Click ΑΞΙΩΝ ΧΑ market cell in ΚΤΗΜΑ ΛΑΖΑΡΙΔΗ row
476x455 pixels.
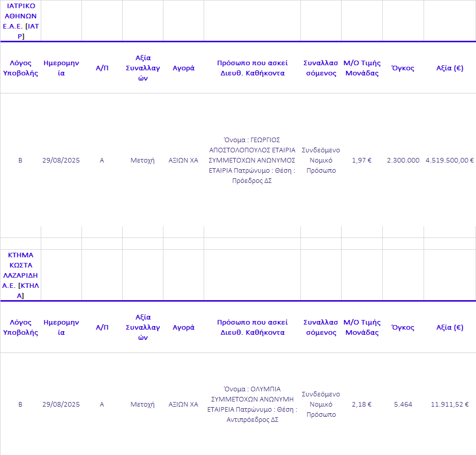pos(183,405)
